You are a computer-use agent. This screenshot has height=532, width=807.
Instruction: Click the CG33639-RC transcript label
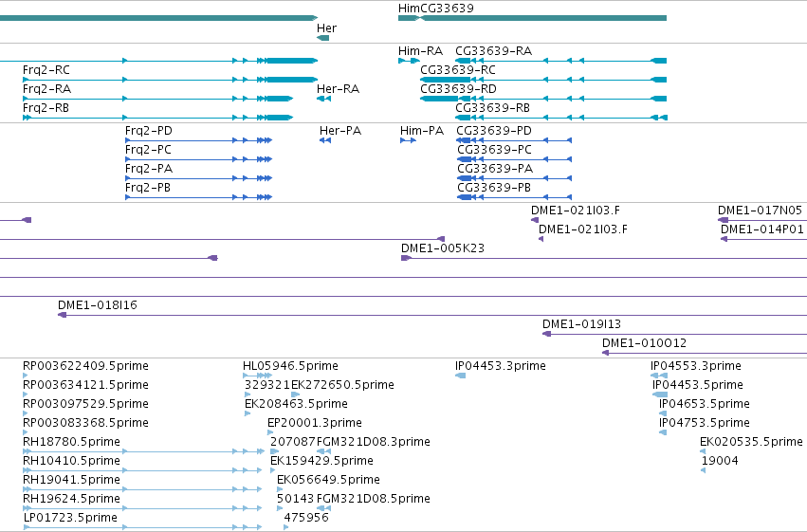click(x=458, y=70)
